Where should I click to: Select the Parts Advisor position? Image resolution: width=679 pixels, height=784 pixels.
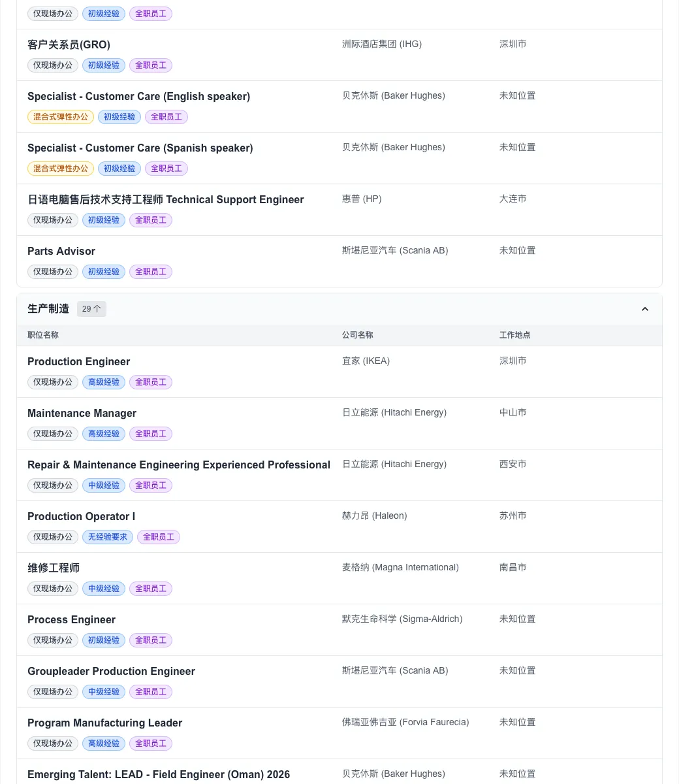(x=61, y=252)
